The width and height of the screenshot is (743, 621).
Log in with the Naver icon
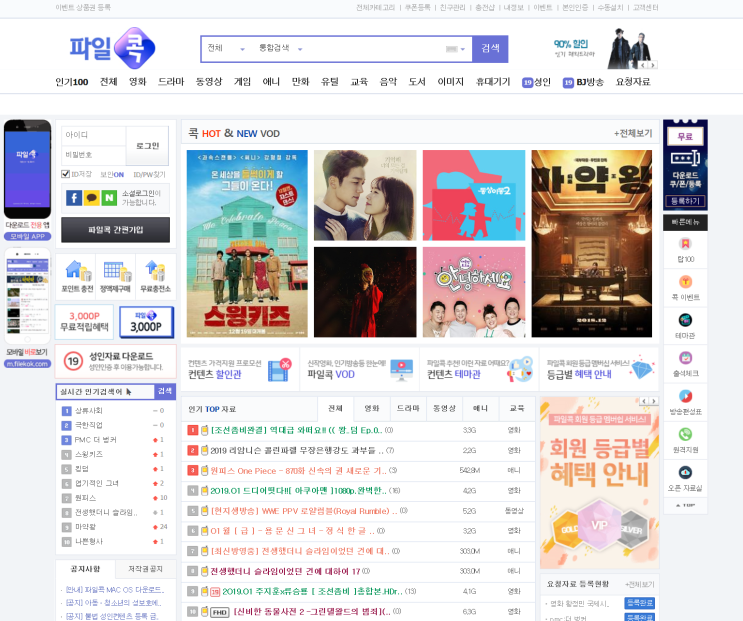pyautogui.click(x=109, y=198)
